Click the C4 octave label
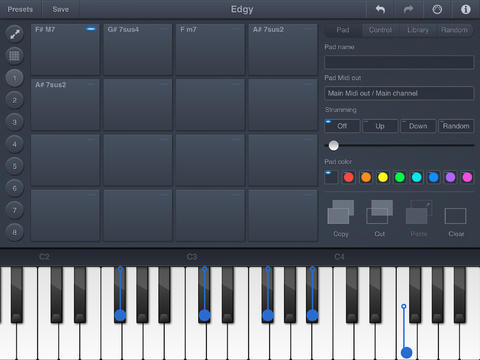 339,257
